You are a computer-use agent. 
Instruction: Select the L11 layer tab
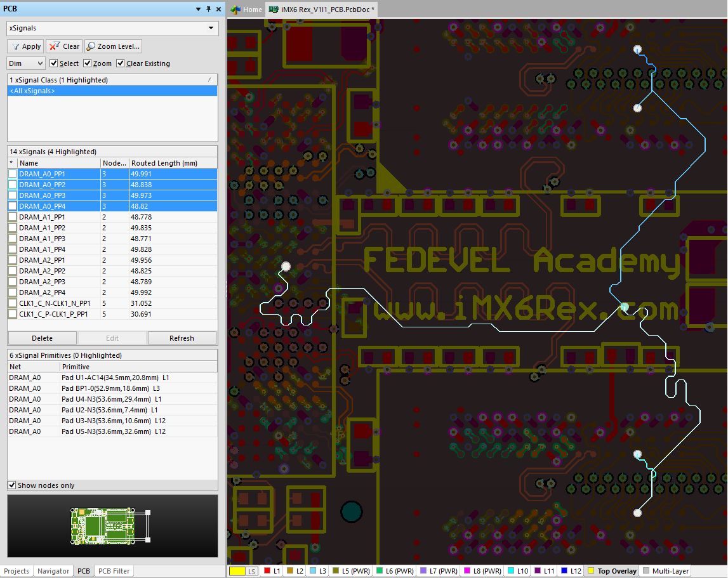pos(545,571)
